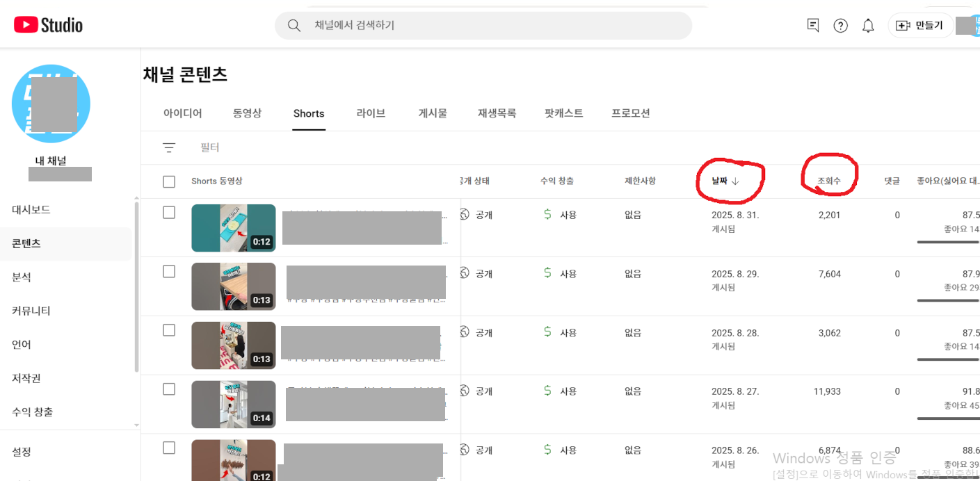
Task: Check the box for the 2025. 8. 26. video
Action: 169,448
